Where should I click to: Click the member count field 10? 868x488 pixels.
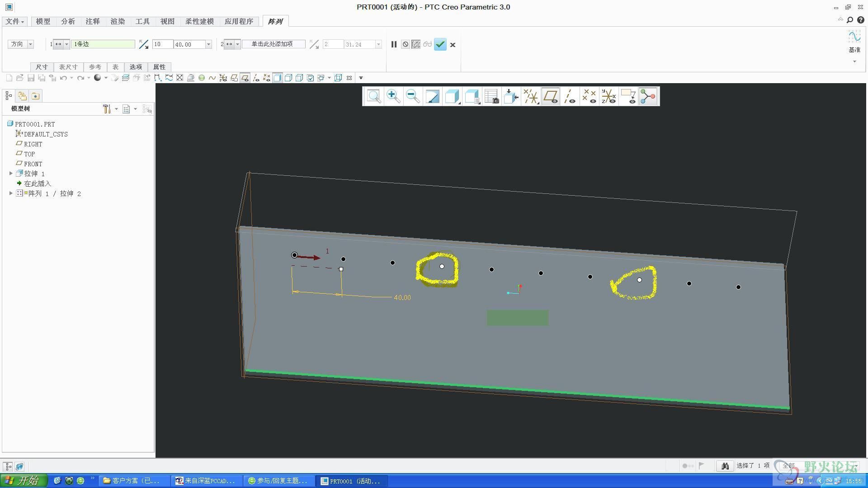[162, 44]
